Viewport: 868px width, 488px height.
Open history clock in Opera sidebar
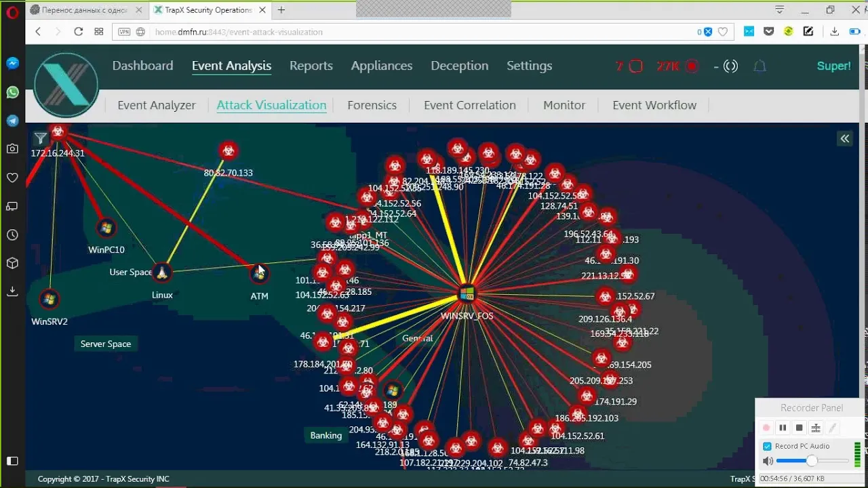pyautogui.click(x=12, y=235)
